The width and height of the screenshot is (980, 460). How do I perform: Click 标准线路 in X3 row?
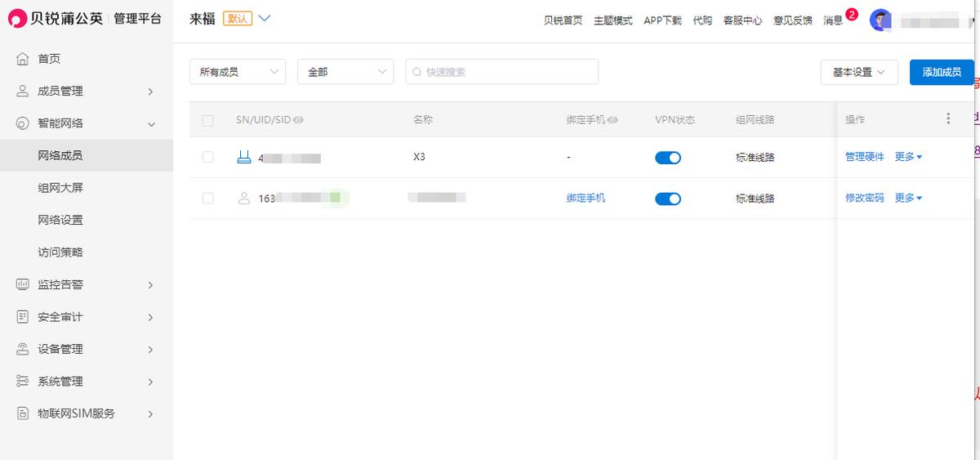(755, 157)
